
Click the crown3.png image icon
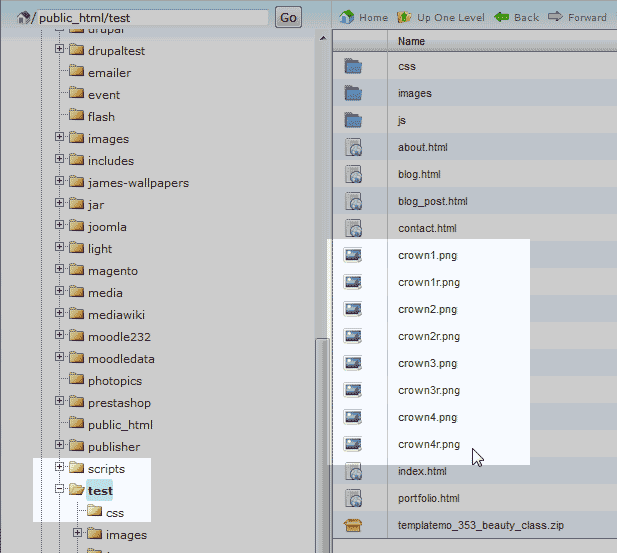coord(353,363)
